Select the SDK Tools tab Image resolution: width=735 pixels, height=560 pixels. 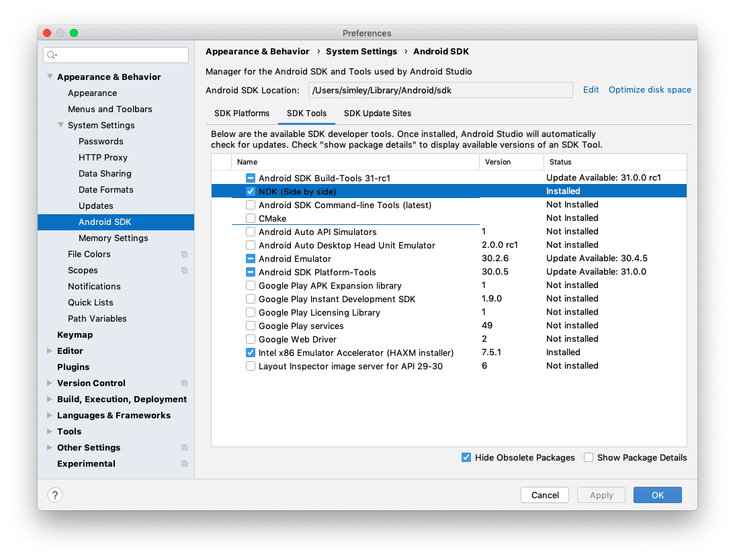(x=306, y=113)
